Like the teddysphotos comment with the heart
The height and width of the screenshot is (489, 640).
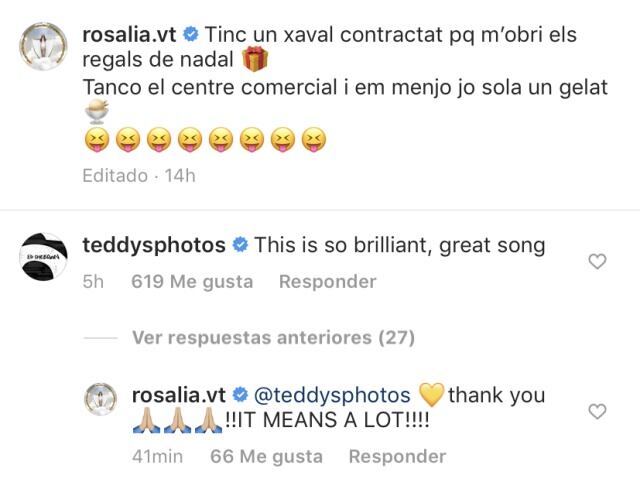pyautogui.click(x=597, y=262)
